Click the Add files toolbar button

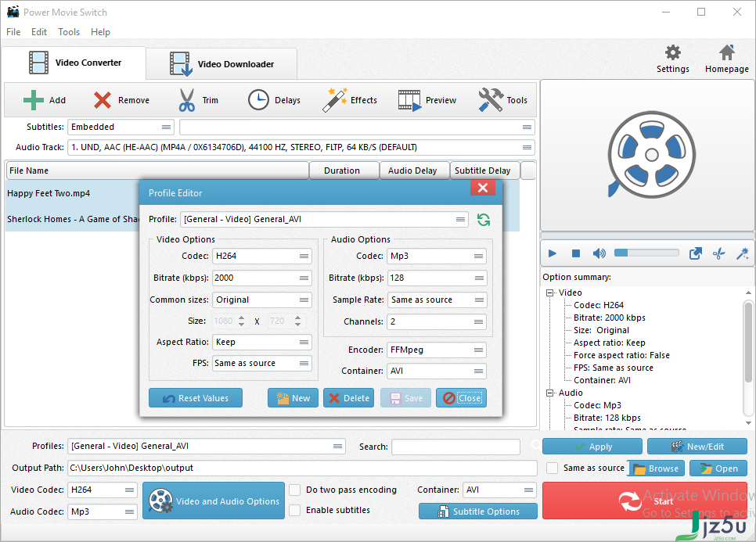[x=45, y=100]
